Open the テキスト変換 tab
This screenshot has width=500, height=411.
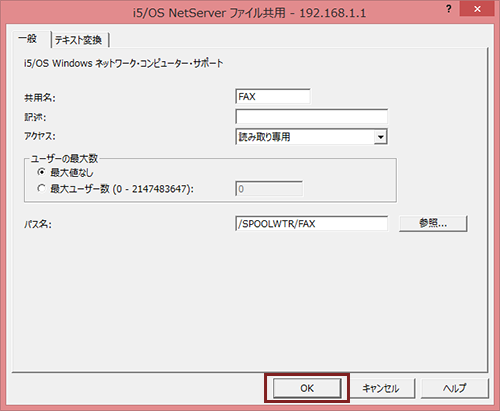coord(78,40)
